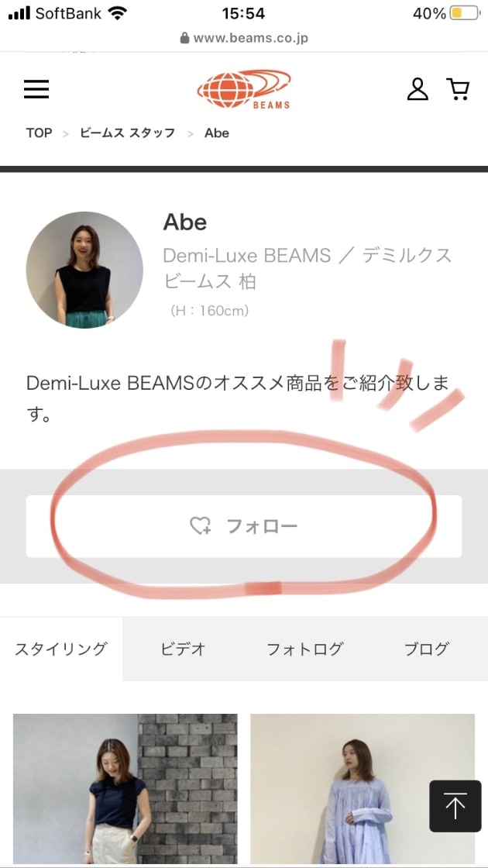The width and height of the screenshot is (488, 868).
Task: Open the navy top styling photo
Action: coord(125,790)
